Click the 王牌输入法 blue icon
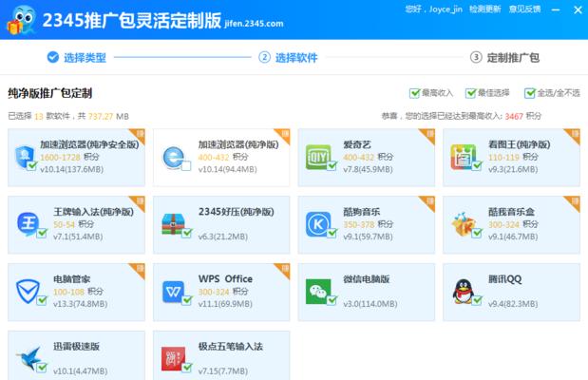 [x=28, y=224]
